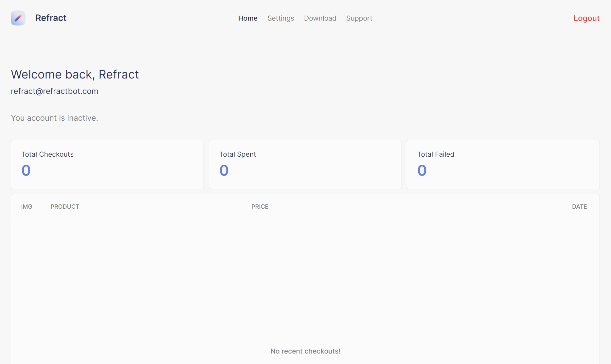The image size is (611, 364).
Task: Click the Total Checkouts card
Action: tap(107, 165)
